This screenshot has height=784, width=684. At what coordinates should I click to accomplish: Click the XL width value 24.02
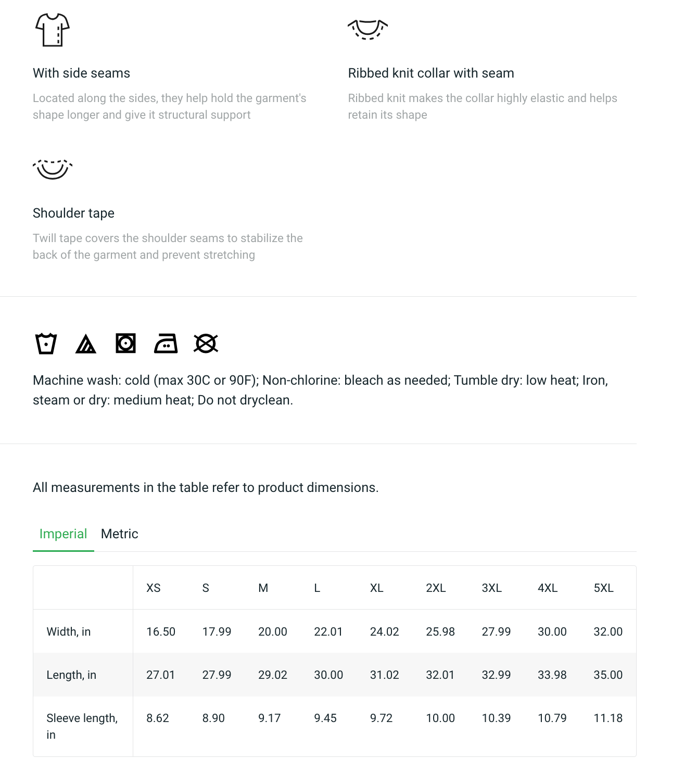tap(384, 631)
